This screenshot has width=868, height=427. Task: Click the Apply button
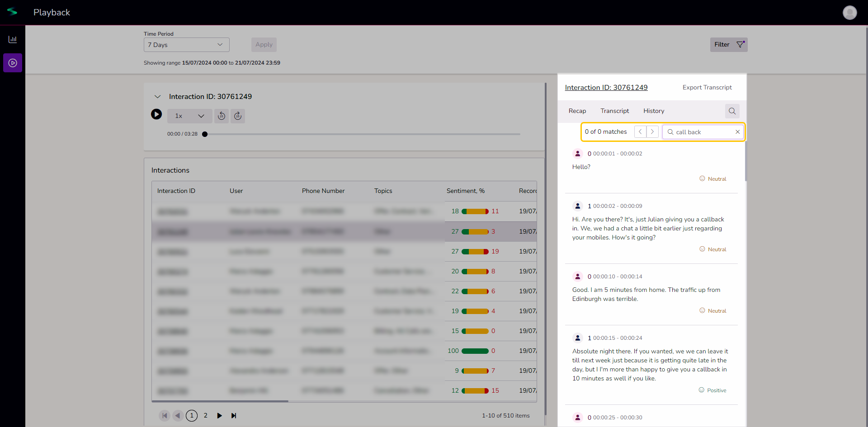(x=264, y=45)
